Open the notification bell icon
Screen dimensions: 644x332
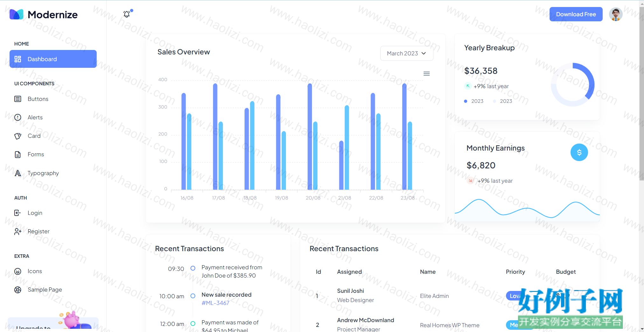127,14
